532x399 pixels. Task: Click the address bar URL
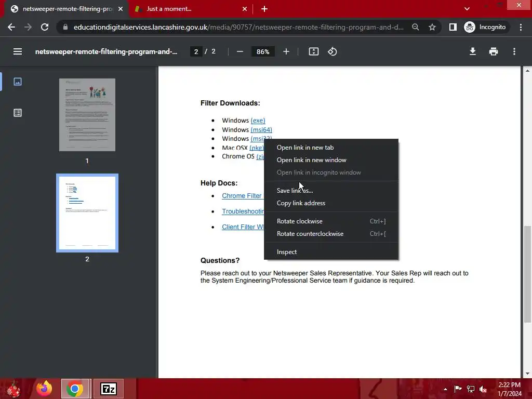pos(238,27)
